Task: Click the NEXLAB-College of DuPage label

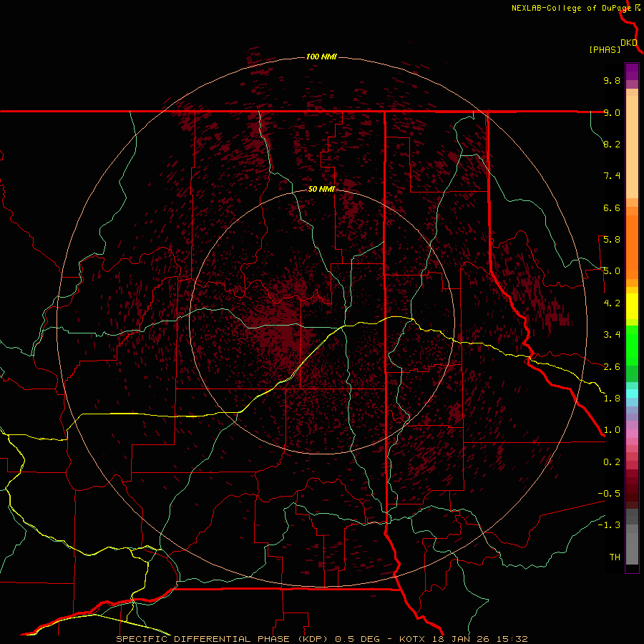Action: coord(572,8)
